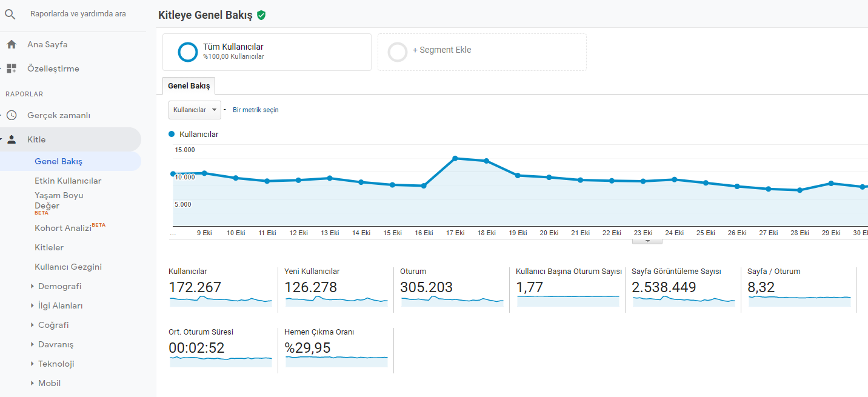Screen dimensions: 868x397
Task: Click the Ana Sayfa home icon
Action: (11, 44)
